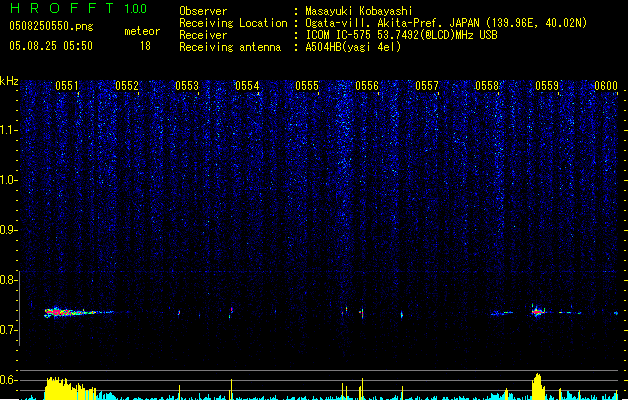Click the ICOM IC-575 receiver text
629x400 pixels.
[401, 35]
